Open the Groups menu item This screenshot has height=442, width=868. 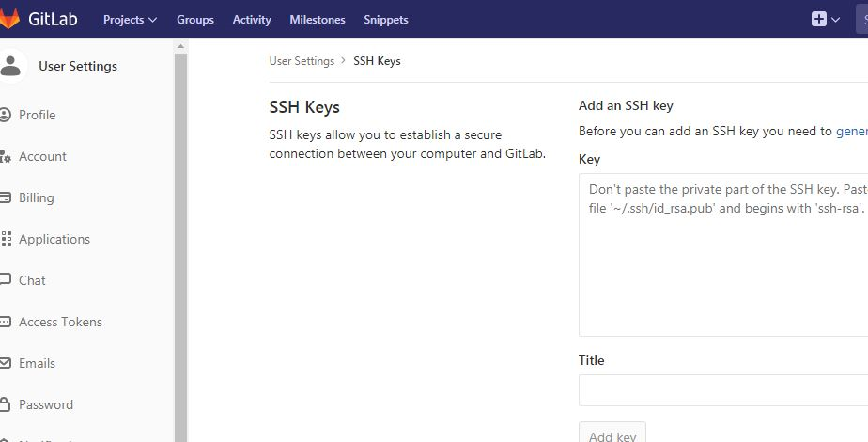[195, 19]
